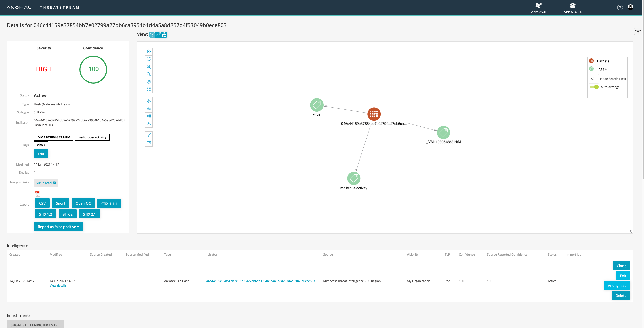Reload the graph layout
This screenshot has width=644, height=328.
pyautogui.click(x=149, y=59)
